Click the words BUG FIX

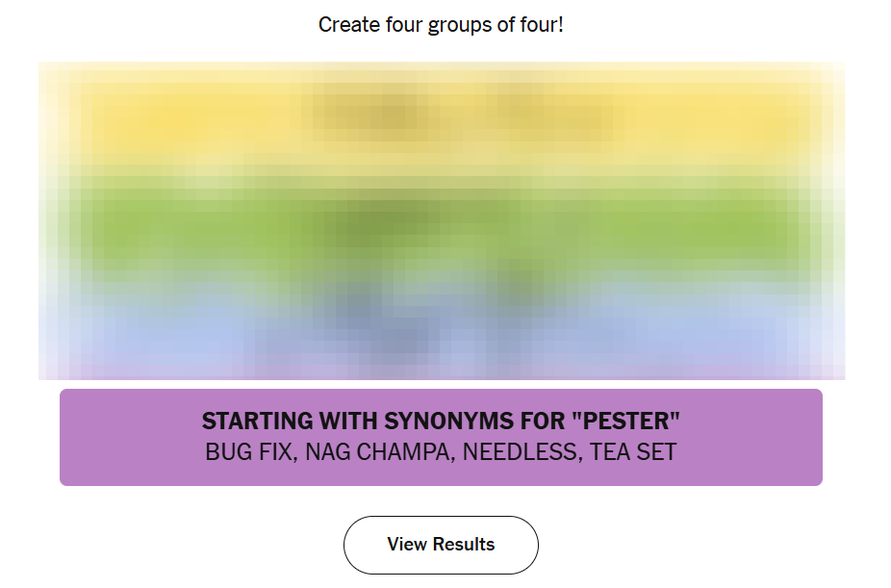(248, 452)
